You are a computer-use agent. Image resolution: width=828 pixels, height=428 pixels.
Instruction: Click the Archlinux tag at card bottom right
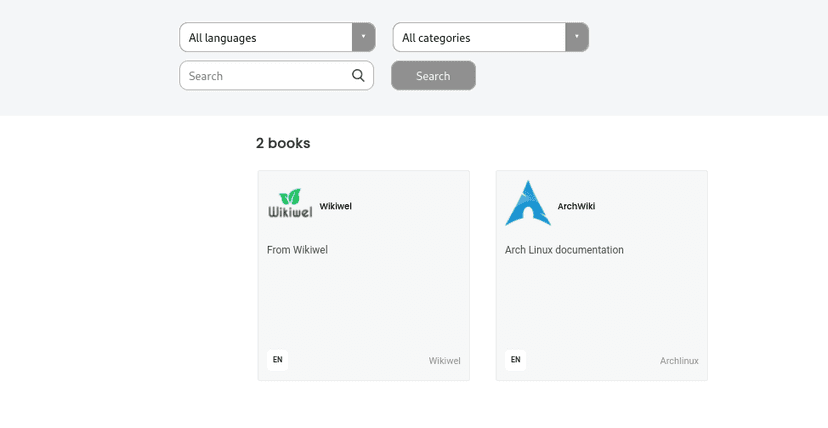tap(679, 361)
